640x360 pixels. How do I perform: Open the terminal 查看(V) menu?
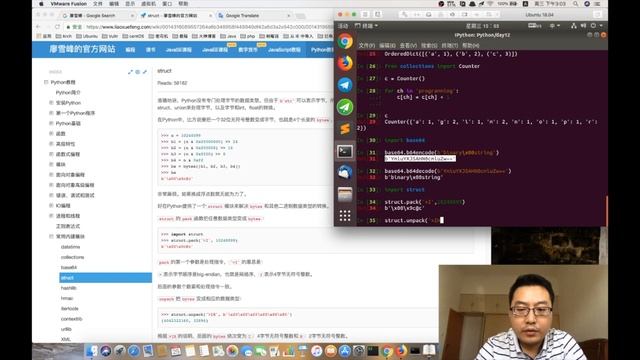pos(408,45)
